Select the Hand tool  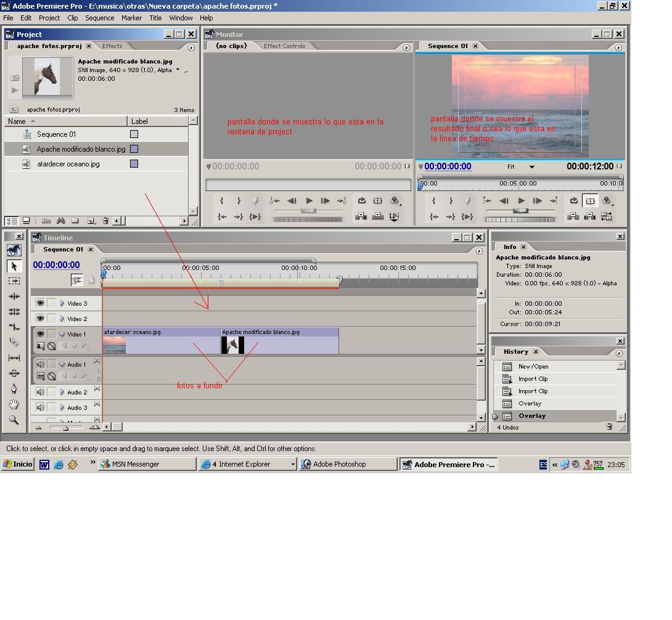click(14, 404)
